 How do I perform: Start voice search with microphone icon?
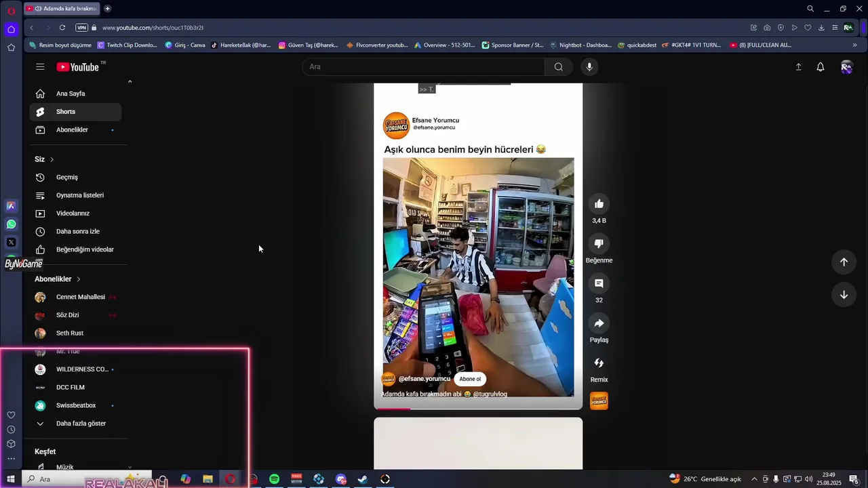[589, 66]
